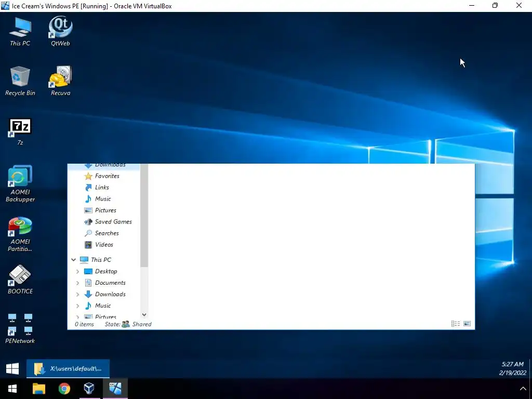Open VirtualBox Manager taskbar icon

tap(89, 389)
